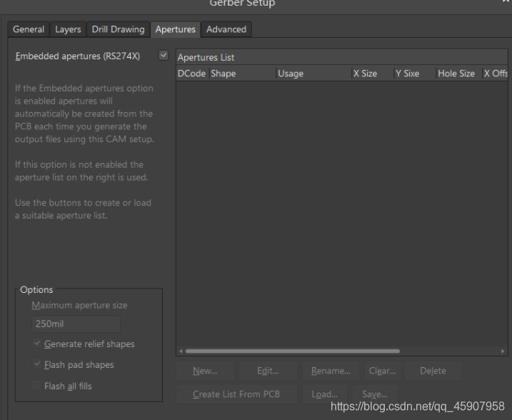
Task: Click the Edit... aperture button
Action: pyautogui.click(x=268, y=371)
